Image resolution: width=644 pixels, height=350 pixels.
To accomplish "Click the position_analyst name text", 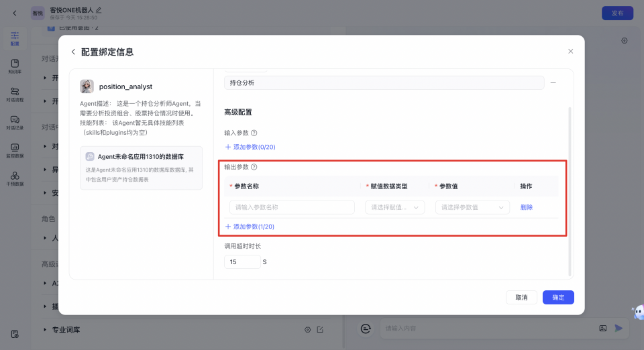I will 125,86.
